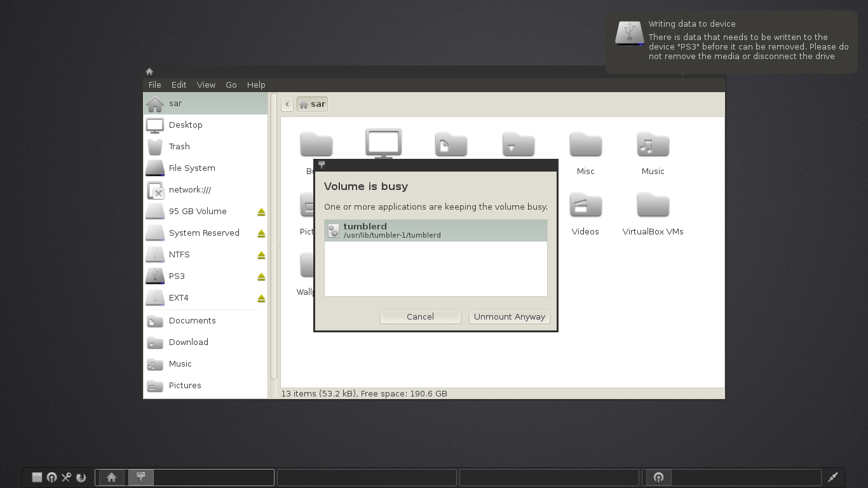Open the File menu
Viewport: 868px width, 488px height.
pyautogui.click(x=154, y=85)
